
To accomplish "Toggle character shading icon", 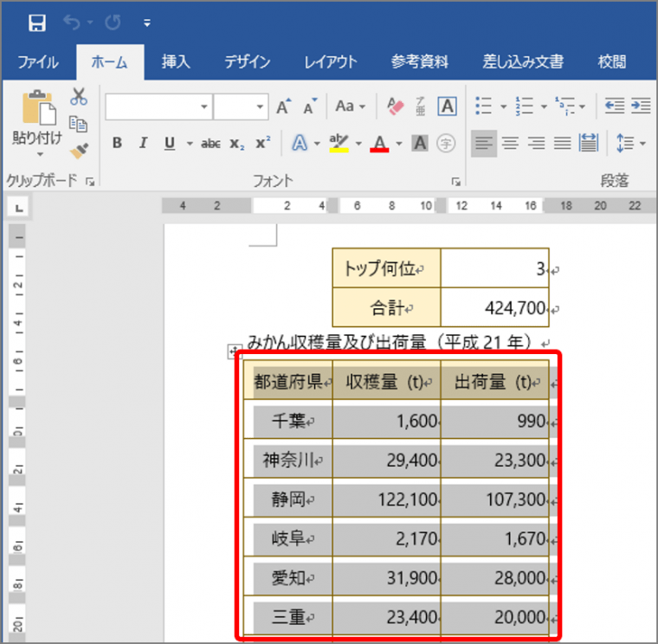I will 420,144.
